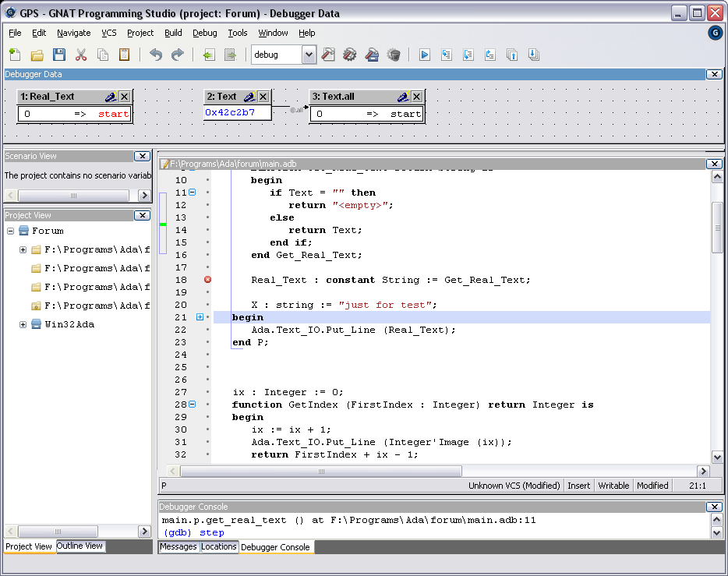Collapse the Forum project tree node

[x=11, y=231]
